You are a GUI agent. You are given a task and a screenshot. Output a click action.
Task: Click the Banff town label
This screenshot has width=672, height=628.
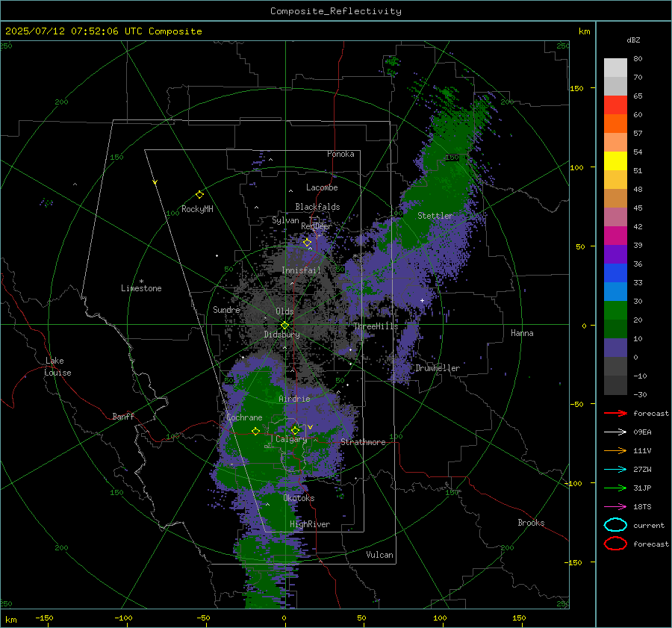click(123, 417)
